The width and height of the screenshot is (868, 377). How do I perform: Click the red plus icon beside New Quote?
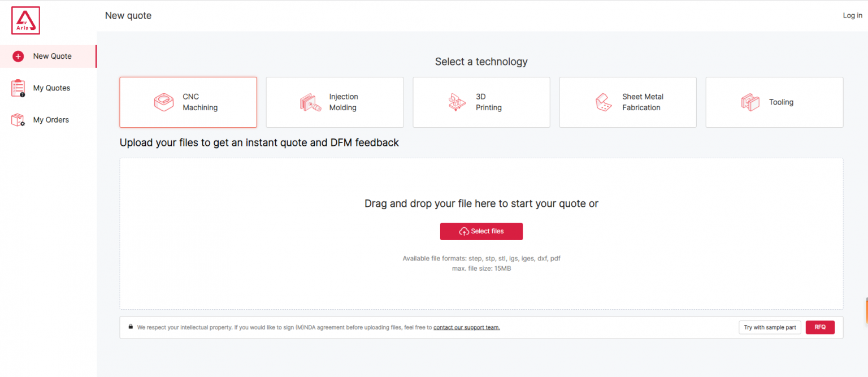coord(18,56)
